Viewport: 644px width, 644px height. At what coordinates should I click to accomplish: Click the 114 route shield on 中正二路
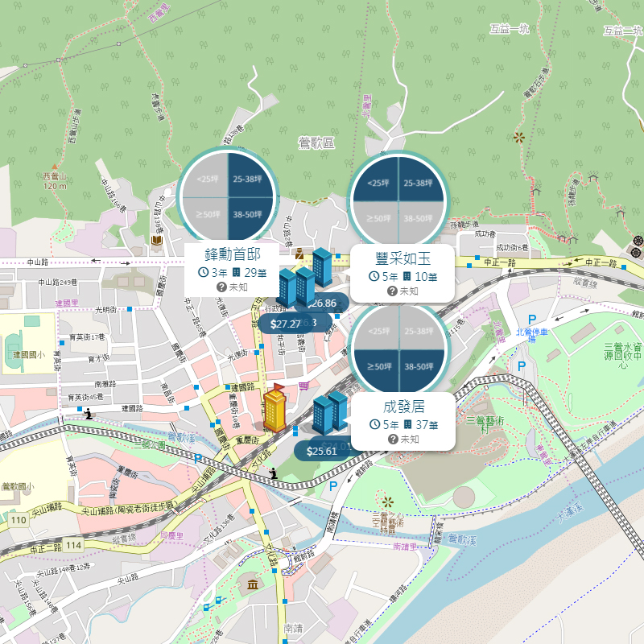coord(74,545)
